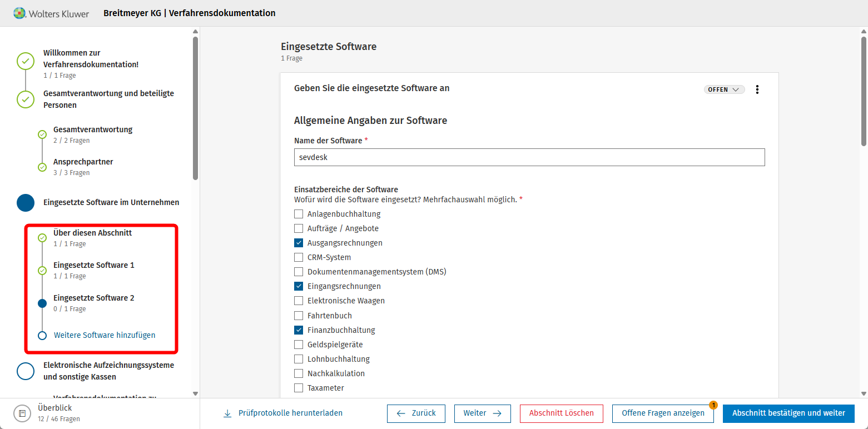Enable the Fahrtenbuch checkbox
The height and width of the screenshot is (429, 868).
point(299,316)
